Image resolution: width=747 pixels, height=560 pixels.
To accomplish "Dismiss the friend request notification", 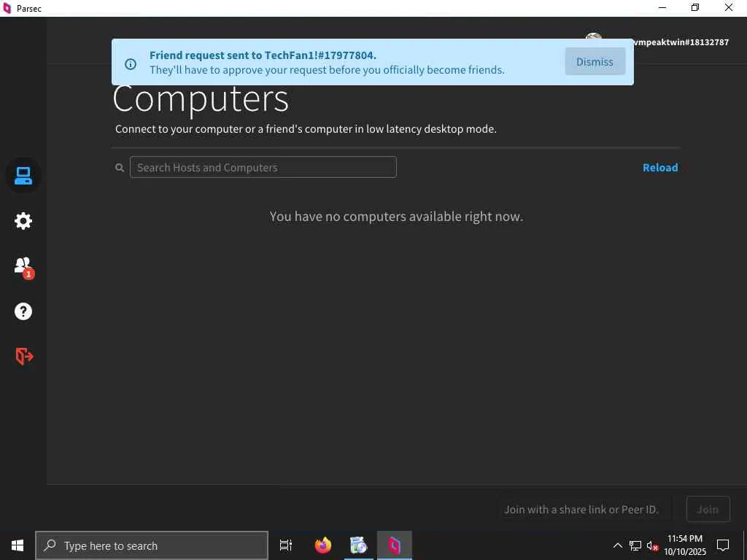I will pyautogui.click(x=595, y=62).
